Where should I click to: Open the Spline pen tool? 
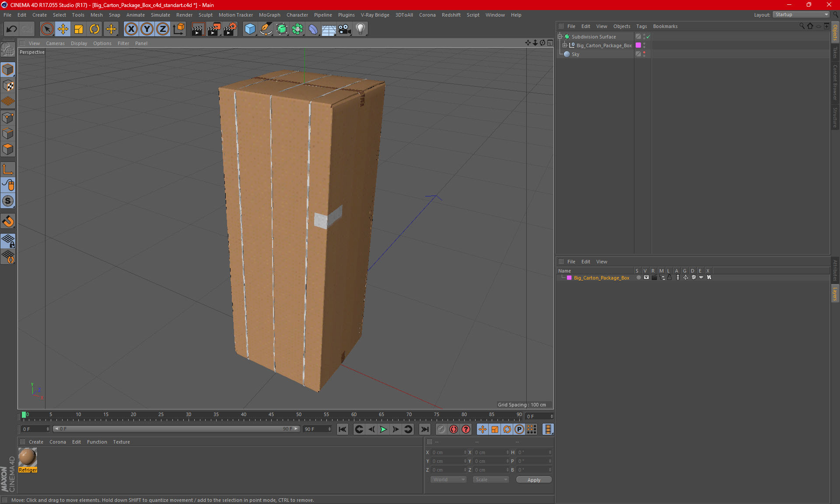[266, 29]
